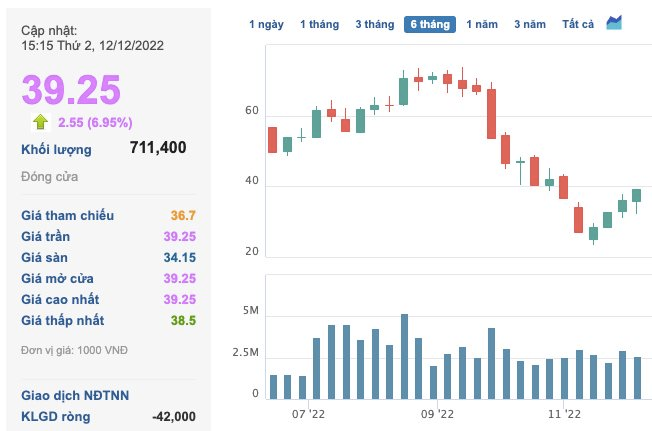Open the Giá tham chiếu label

pyautogui.click(x=67, y=215)
